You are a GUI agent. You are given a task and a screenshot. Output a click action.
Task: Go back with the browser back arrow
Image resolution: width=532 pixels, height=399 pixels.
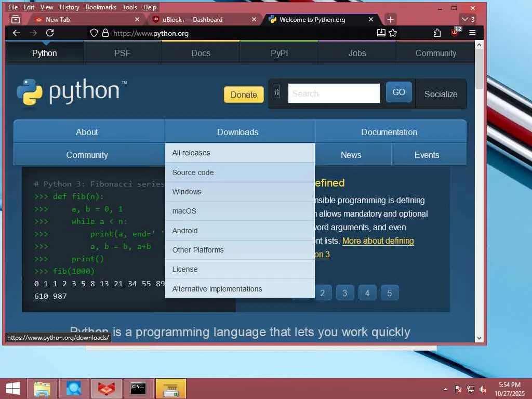pos(16,33)
